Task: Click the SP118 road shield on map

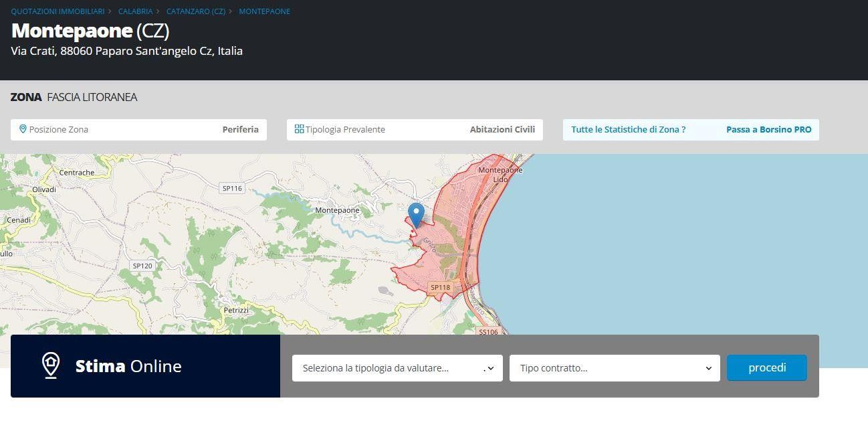Action: click(440, 288)
